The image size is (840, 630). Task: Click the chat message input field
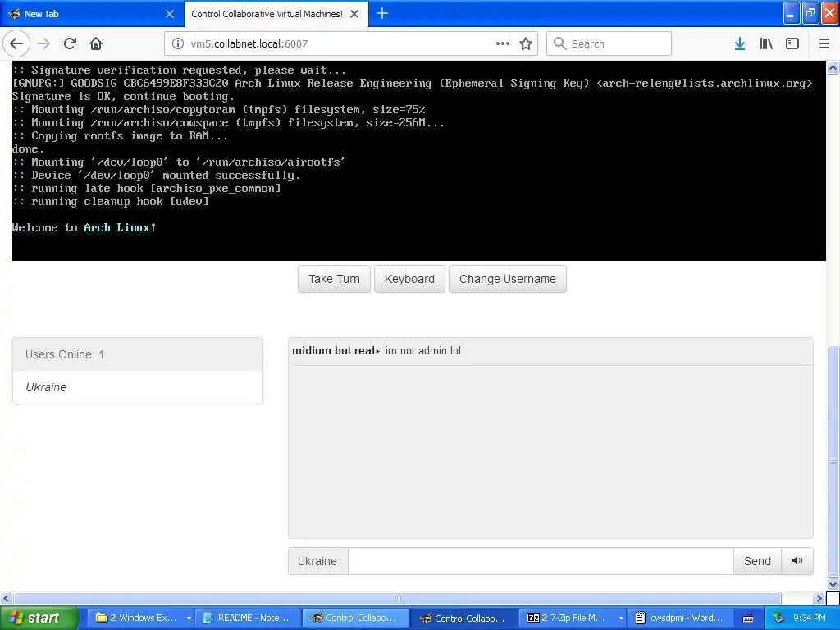pyautogui.click(x=541, y=561)
